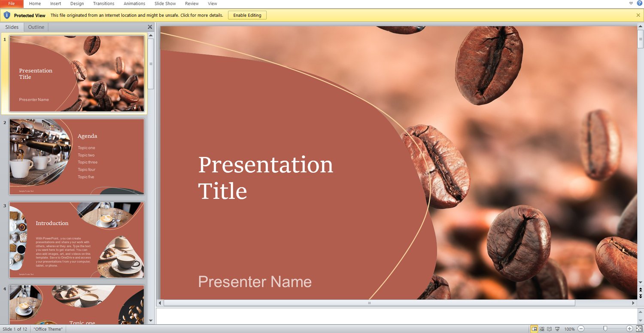The image size is (644, 333).
Task: Open the Slide Show ribbon tab
Action: [165, 3]
